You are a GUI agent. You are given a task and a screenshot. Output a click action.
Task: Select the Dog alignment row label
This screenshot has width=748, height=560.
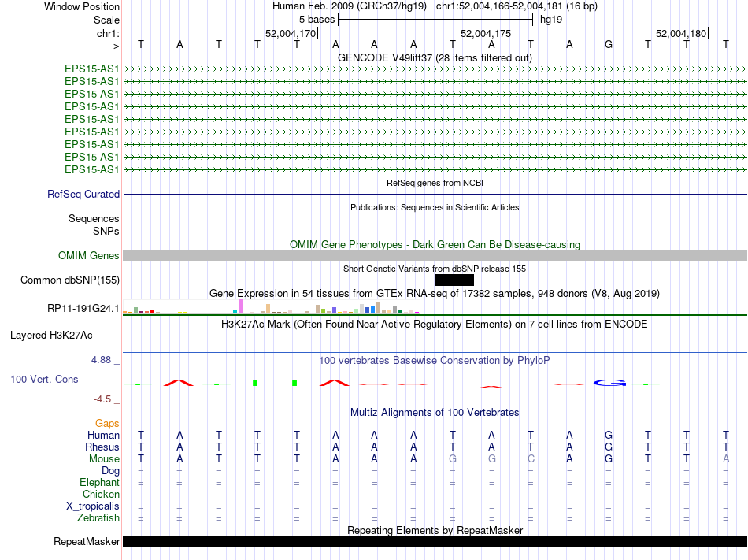[x=110, y=471]
